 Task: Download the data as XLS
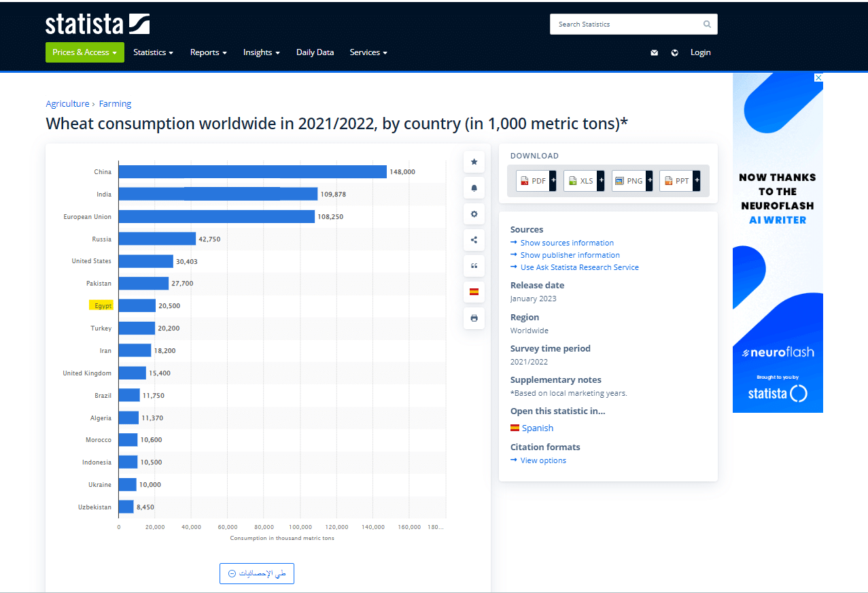point(583,181)
